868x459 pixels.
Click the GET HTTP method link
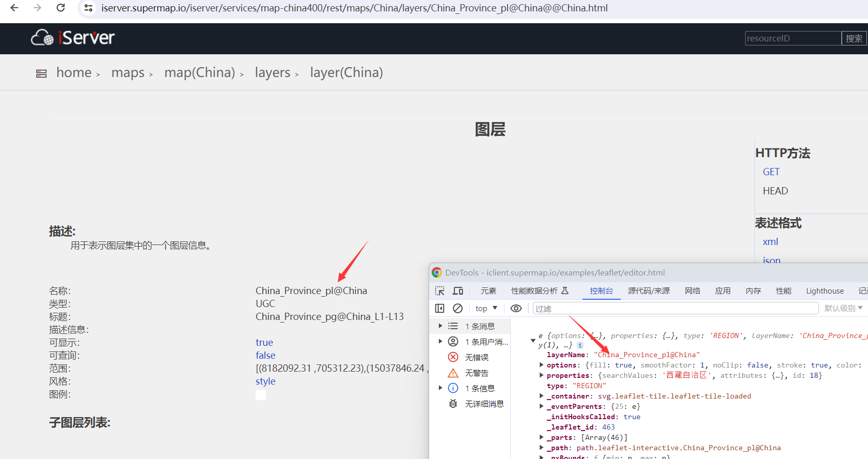tap(771, 172)
